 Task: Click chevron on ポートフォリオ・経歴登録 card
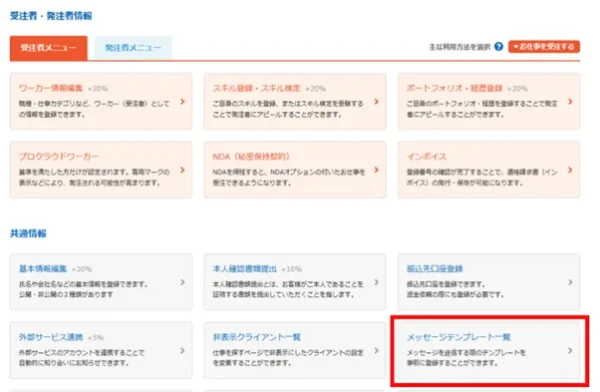pyautogui.click(x=570, y=101)
